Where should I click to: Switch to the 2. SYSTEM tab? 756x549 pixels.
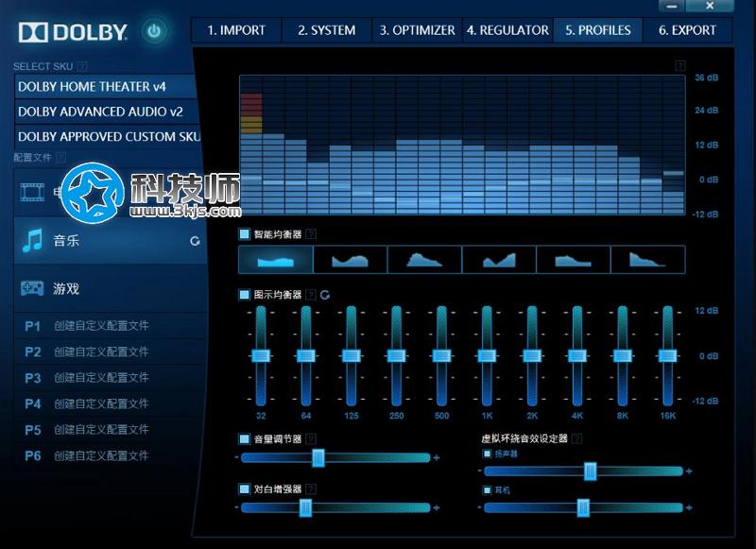pyautogui.click(x=327, y=30)
